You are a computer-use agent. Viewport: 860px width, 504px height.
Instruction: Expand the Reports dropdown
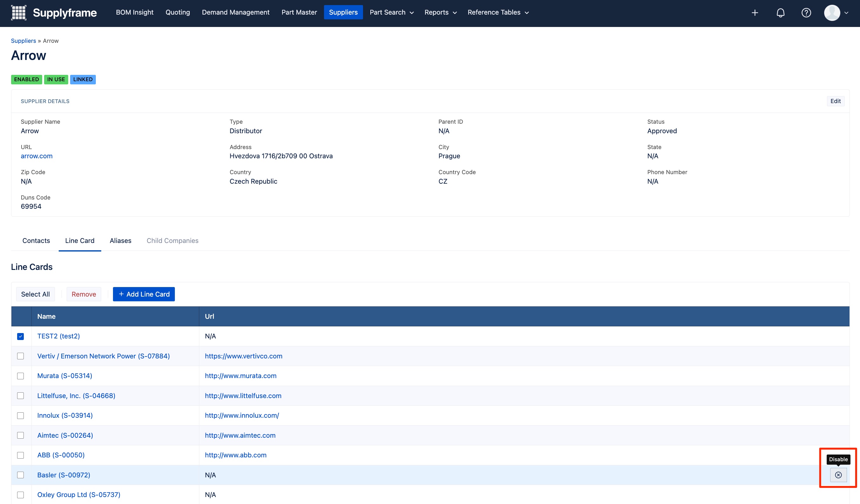click(x=440, y=12)
